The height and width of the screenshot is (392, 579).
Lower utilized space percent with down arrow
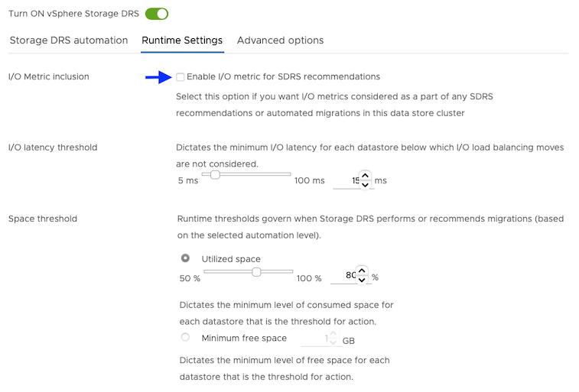coord(362,280)
